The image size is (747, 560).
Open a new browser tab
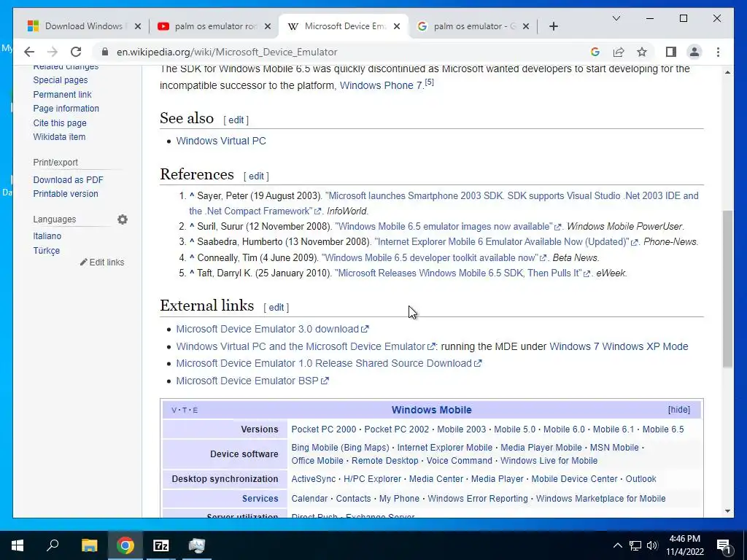(553, 26)
